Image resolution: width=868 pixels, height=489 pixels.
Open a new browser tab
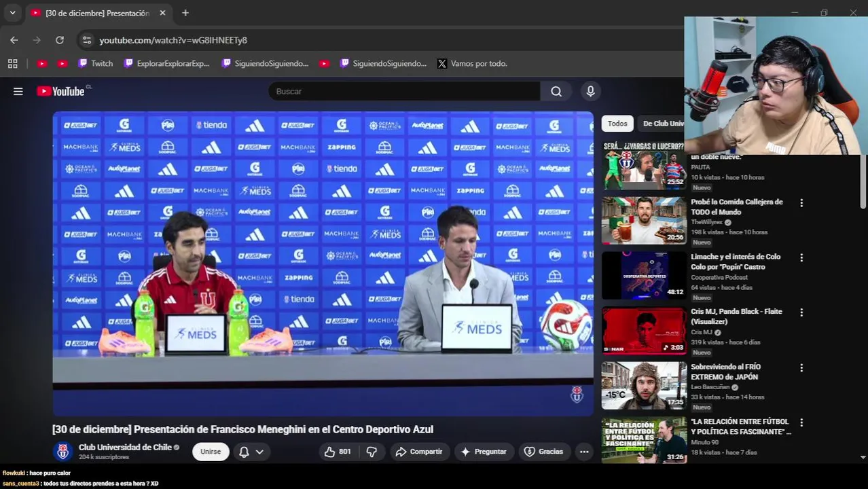[185, 13]
